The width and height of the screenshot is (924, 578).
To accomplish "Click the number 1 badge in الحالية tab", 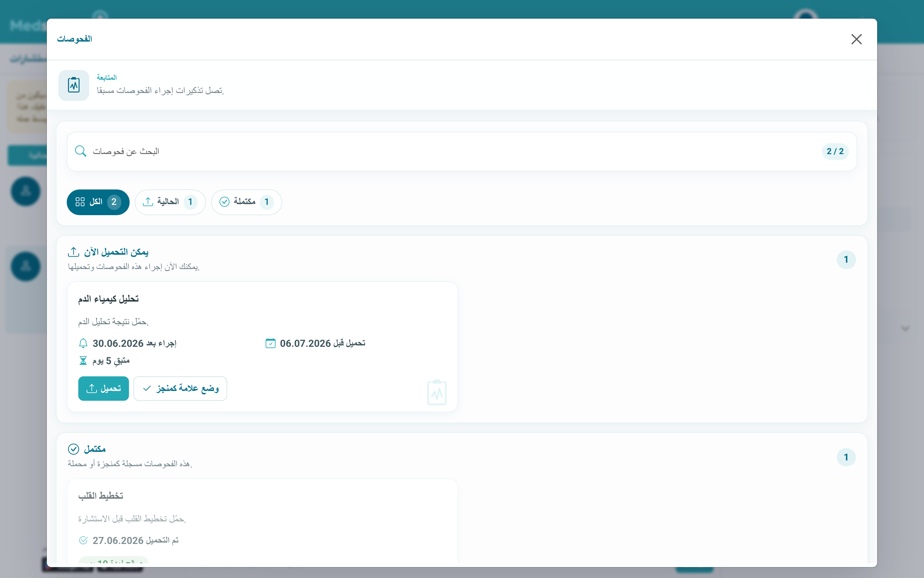I will coord(190,202).
